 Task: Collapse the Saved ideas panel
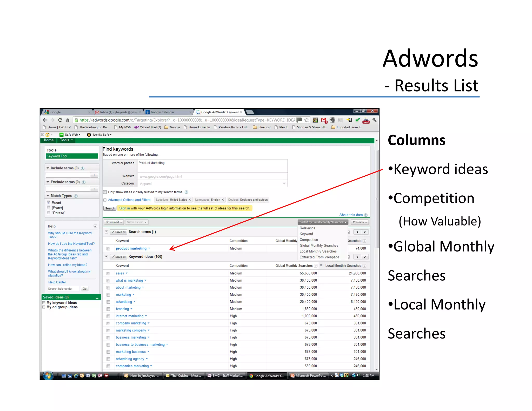(97, 298)
